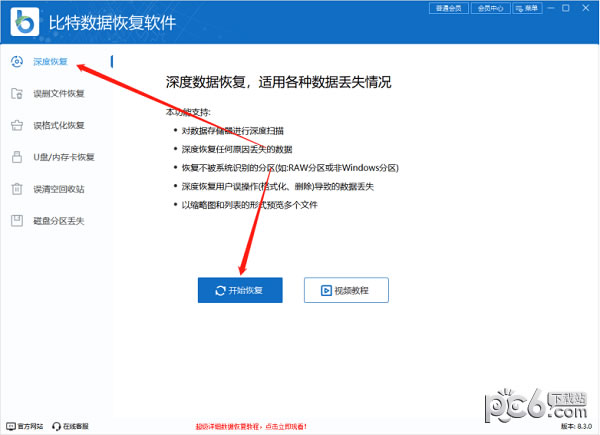The width and height of the screenshot is (600, 435).
Task: Click the bullet mentioning RAW分区
Action: click(290, 168)
